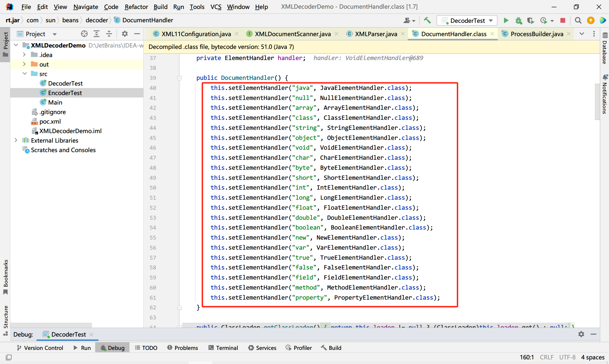Viewport: 609px width, 364px height.
Task: Expand the out folder
Action: (x=24, y=64)
